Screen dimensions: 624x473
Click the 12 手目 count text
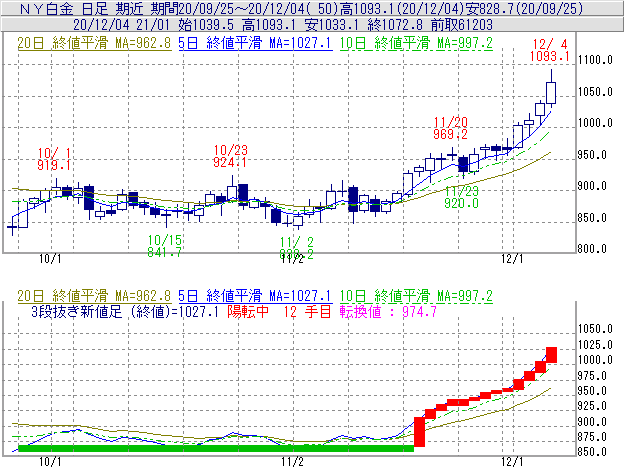307,311
